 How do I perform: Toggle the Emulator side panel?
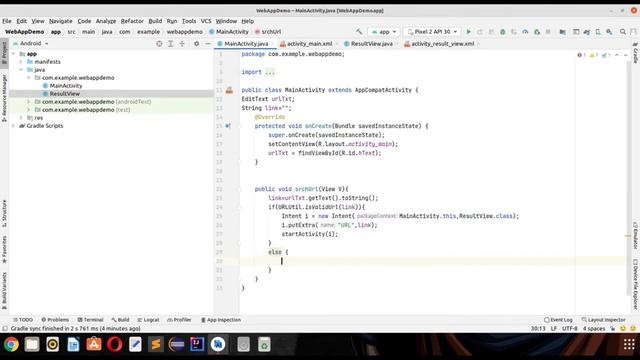point(636,236)
